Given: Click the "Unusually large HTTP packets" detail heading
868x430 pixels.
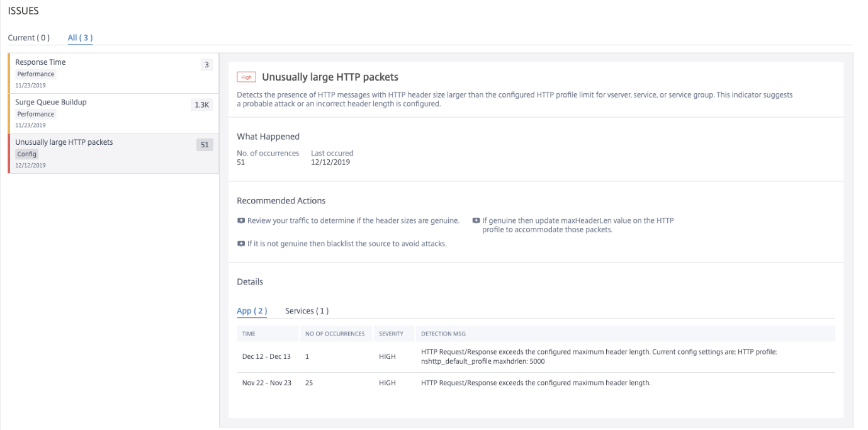Looking at the screenshot, I should click(x=330, y=77).
